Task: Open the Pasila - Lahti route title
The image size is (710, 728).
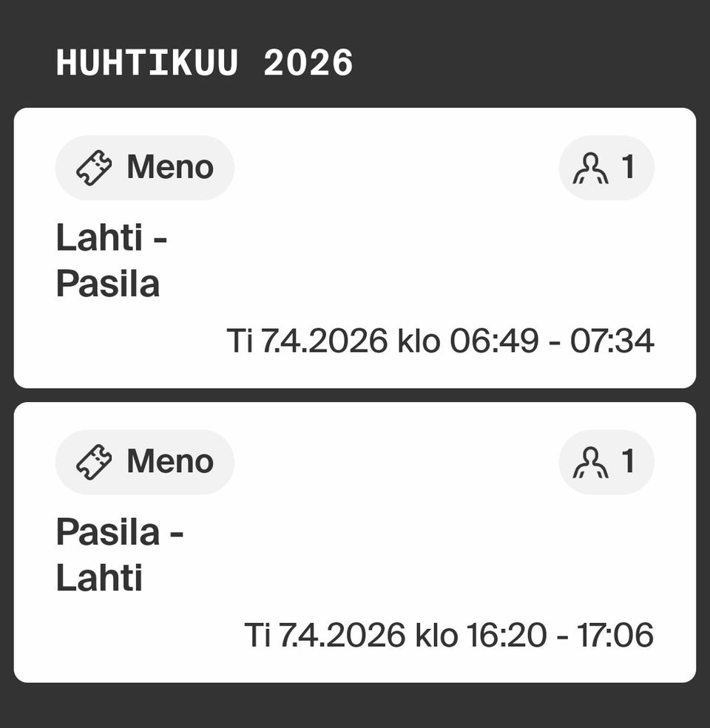Action: coord(119,555)
